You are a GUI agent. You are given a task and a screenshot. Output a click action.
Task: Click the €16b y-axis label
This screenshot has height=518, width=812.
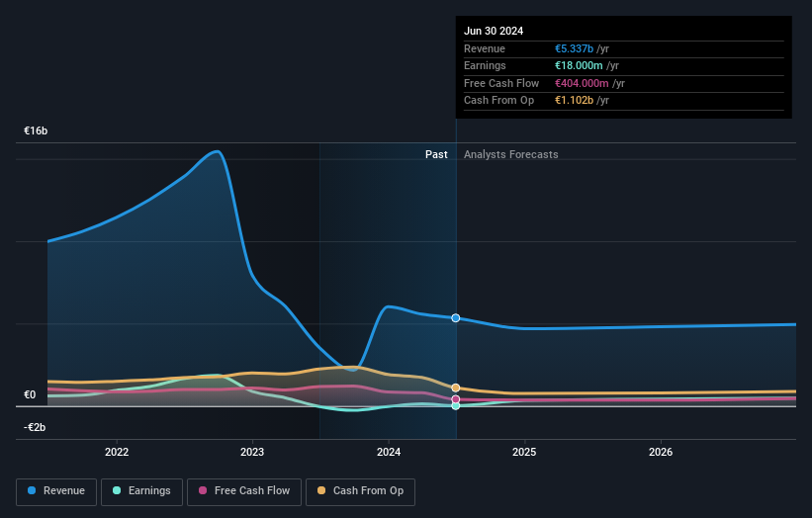(x=36, y=130)
